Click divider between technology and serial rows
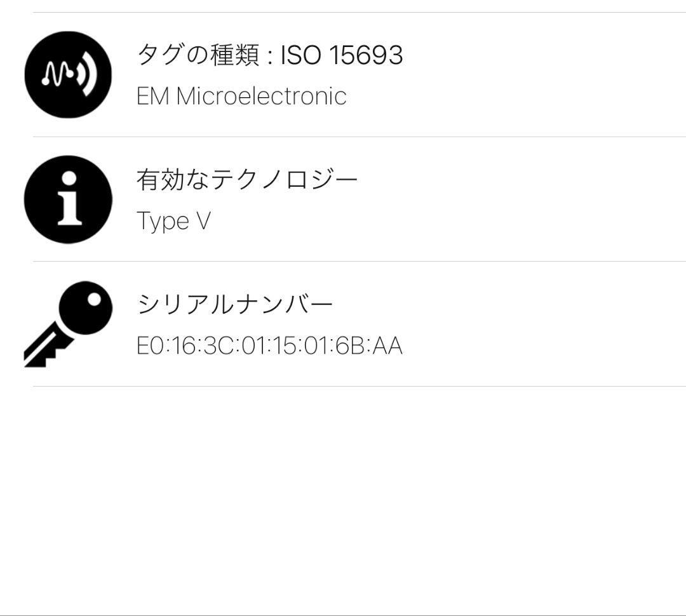This screenshot has height=616, width=686. 360,261
